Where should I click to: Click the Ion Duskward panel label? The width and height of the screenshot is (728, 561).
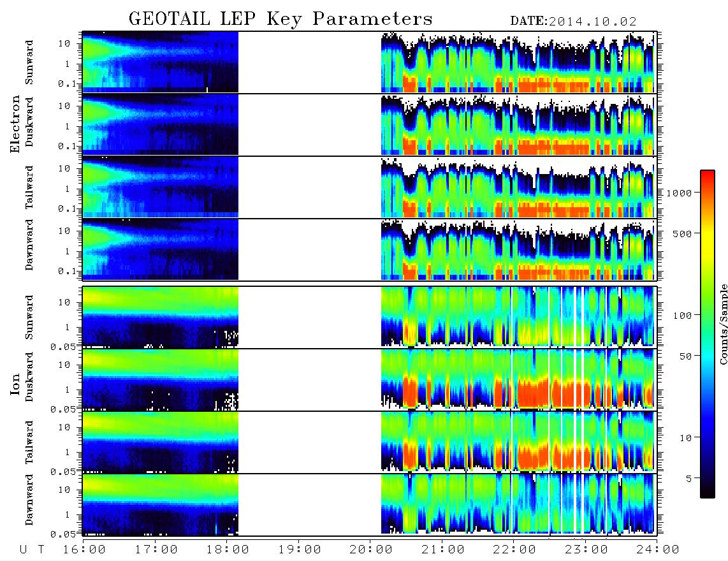click(x=29, y=377)
